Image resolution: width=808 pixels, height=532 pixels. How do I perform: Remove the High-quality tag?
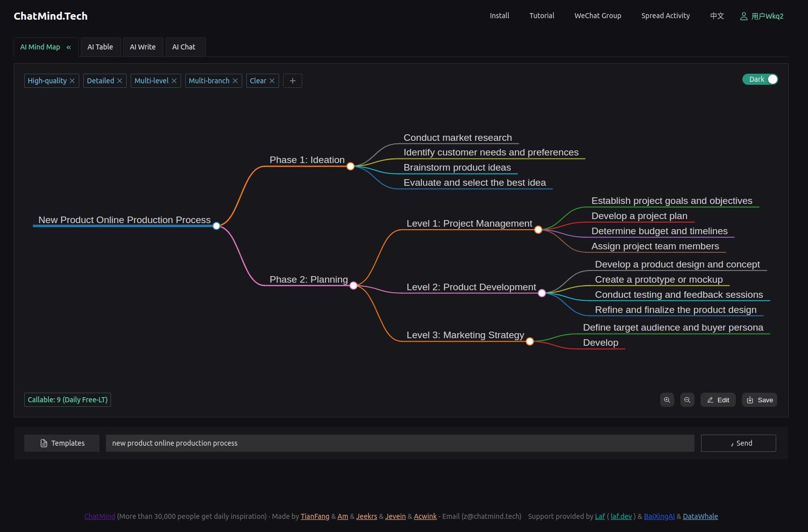[x=72, y=81]
